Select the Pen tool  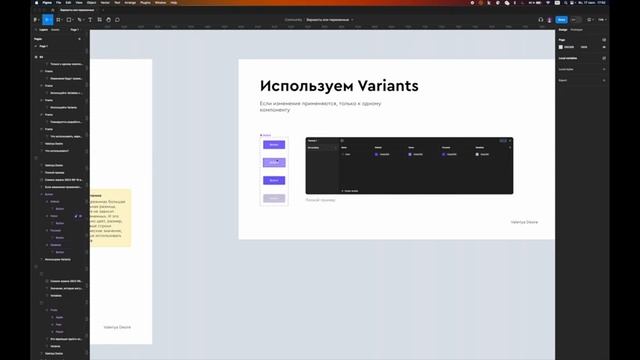point(80,20)
